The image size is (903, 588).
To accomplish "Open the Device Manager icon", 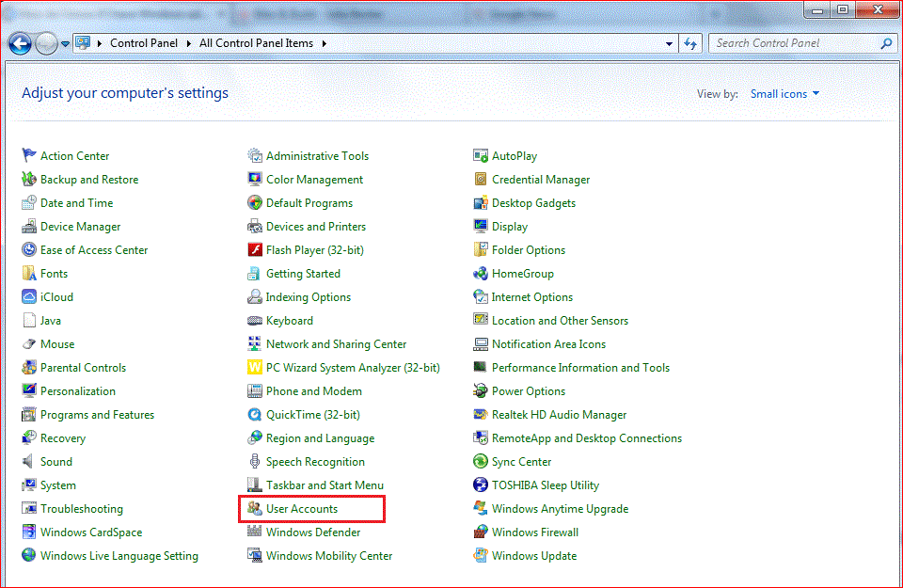I will click(x=29, y=227).
